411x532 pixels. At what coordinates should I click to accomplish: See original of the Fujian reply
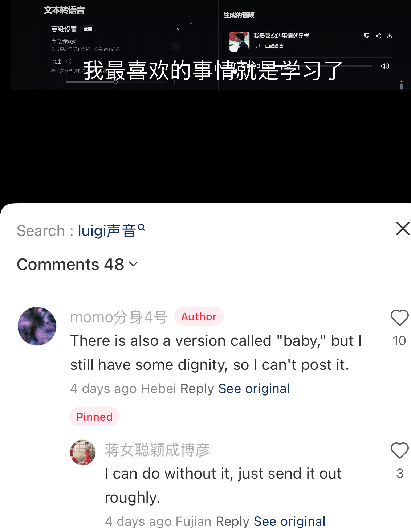pos(289,521)
